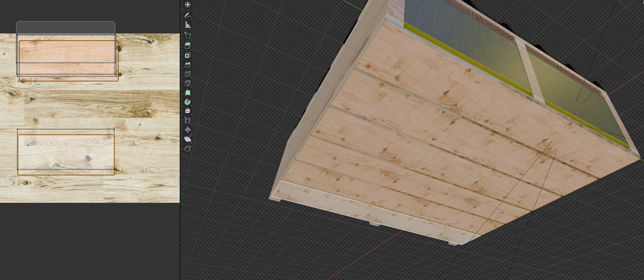644x280 pixels.
Task: Pick the Add Cube tool
Action: click(x=187, y=35)
